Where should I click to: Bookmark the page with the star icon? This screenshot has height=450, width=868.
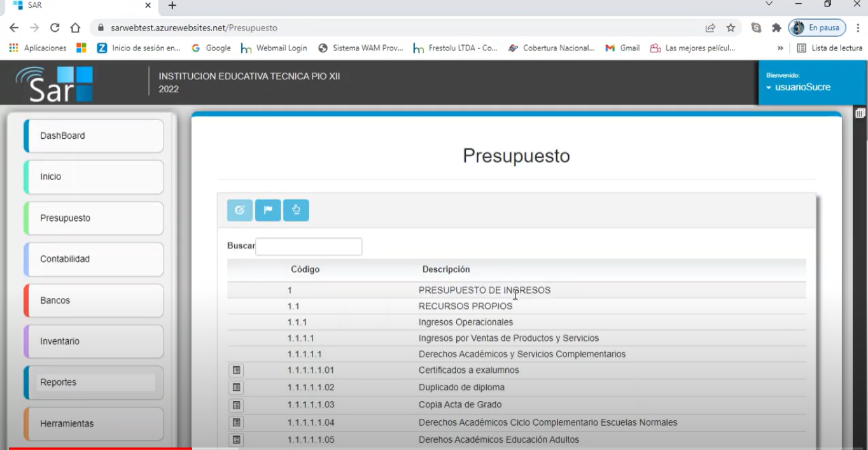click(x=731, y=28)
